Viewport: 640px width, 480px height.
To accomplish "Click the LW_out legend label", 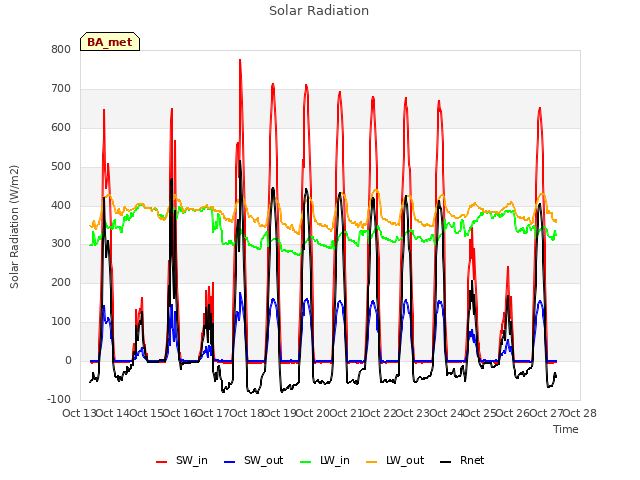I will coord(405,460).
